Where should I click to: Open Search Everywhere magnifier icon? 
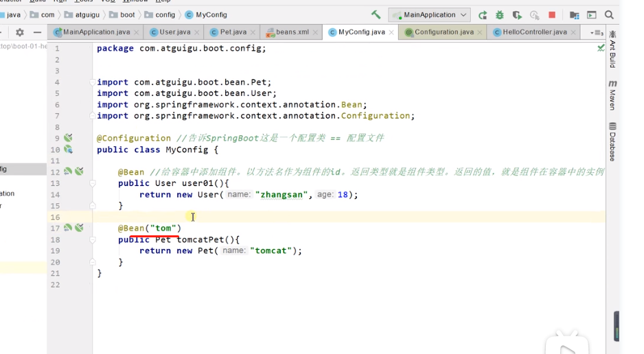tap(609, 15)
